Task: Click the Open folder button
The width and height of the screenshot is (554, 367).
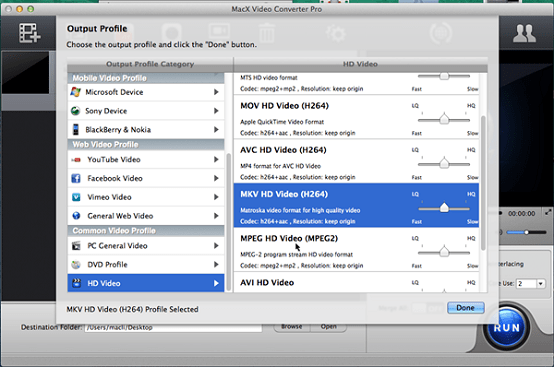Action: 328,326
